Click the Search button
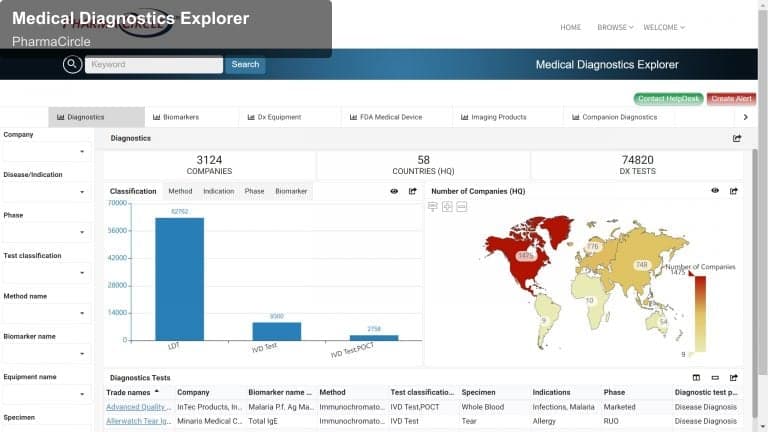Image resolution: width=768 pixels, height=432 pixels. pos(245,65)
